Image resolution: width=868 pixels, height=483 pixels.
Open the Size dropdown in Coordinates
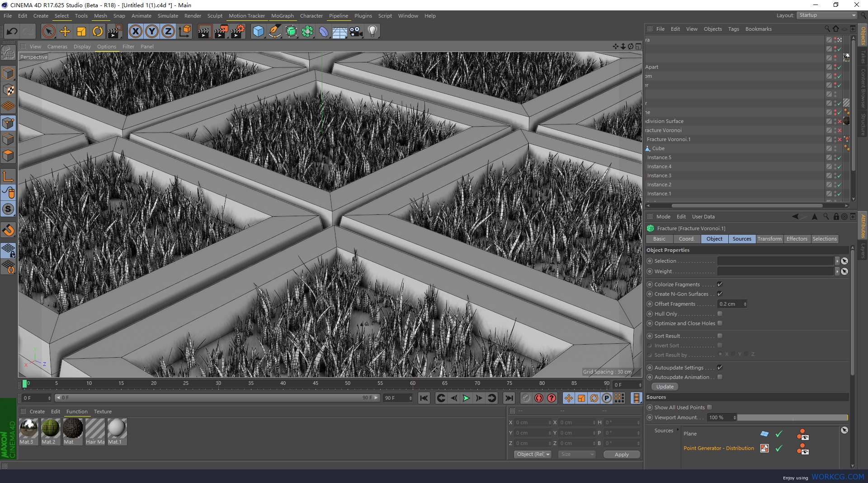[x=576, y=454]
